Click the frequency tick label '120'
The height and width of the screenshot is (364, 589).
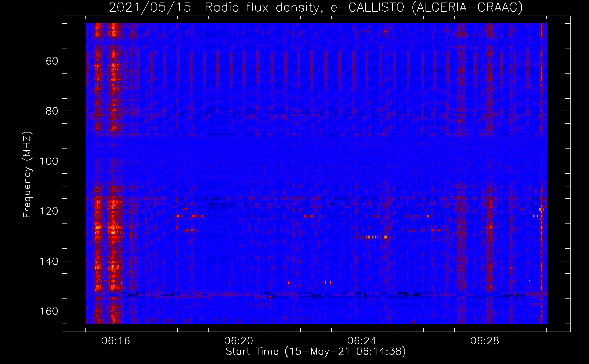point(49,211)
